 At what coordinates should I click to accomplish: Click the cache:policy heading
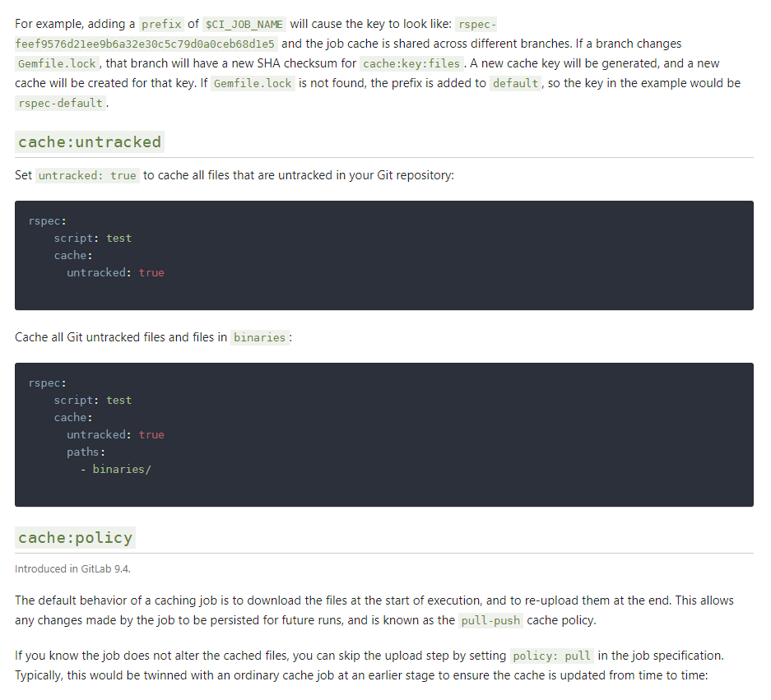pos(75,538)
